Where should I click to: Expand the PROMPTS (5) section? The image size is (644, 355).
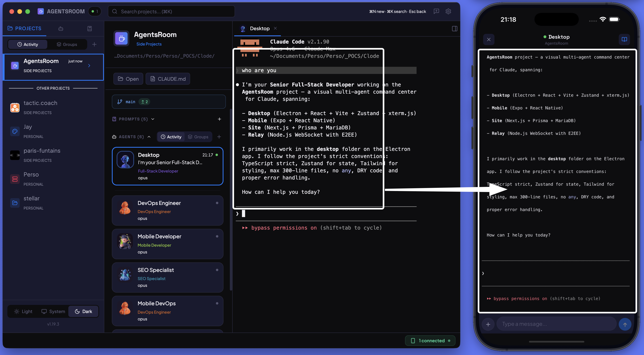[x=153, y=119]
